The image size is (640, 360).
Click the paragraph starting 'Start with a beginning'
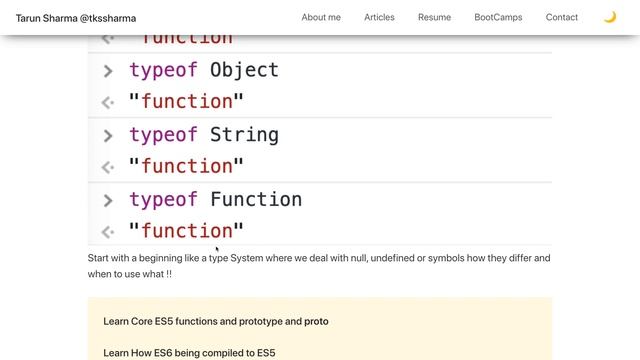pyautogui.click(x=319, y=266)
